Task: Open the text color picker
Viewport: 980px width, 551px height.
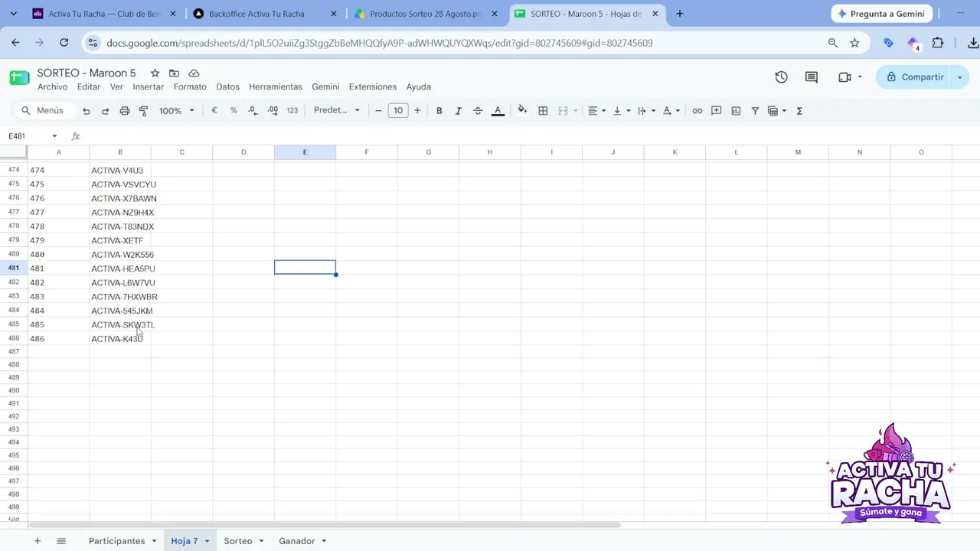Action: pyautogui.click(x=498, y=111)
